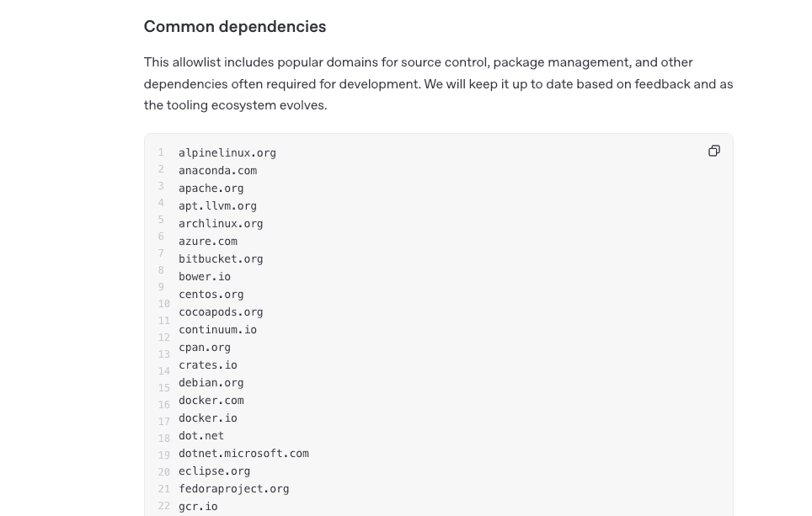Select the apache.org line
Screen dimensions: 812x516
pos(211,189)
